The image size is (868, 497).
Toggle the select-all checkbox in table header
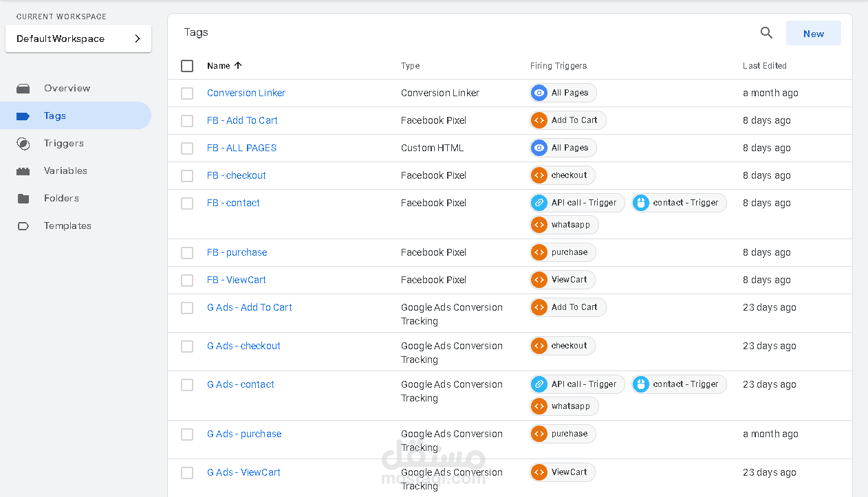pos(187,66)
